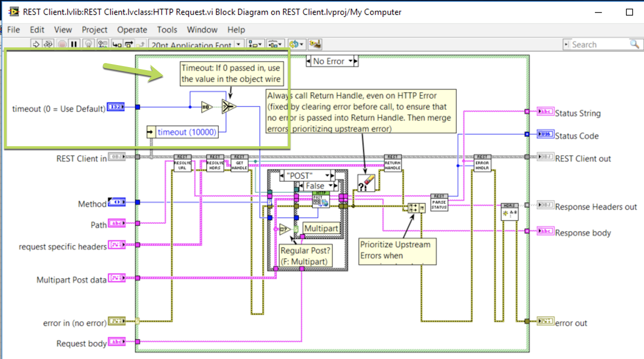This screenshot has height=359, width=644.
Task: Select the REST RESOLVE URL subVI node
Action: (x=183, y=164)
